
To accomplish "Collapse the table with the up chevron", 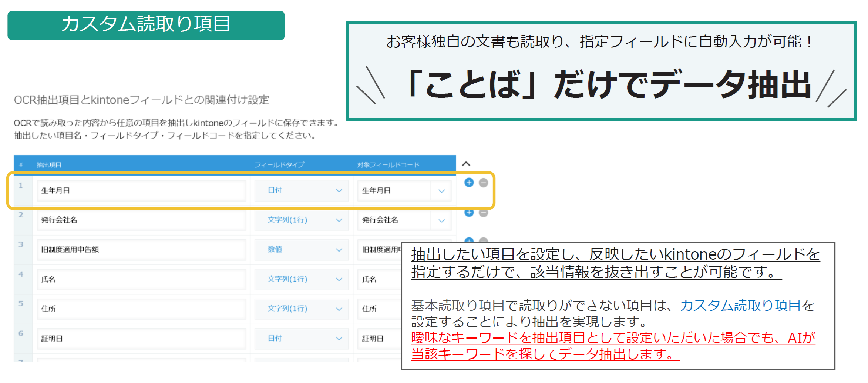I will (x=466, y=164).
